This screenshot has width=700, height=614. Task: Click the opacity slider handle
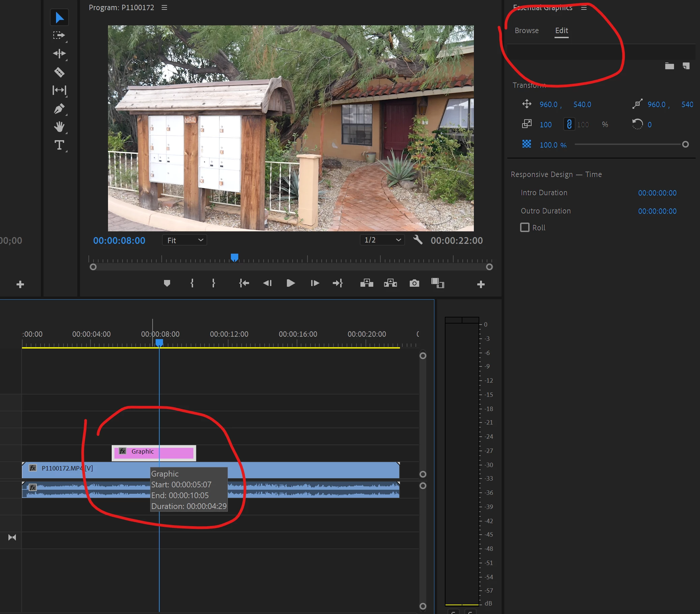(x=685, y=145)
